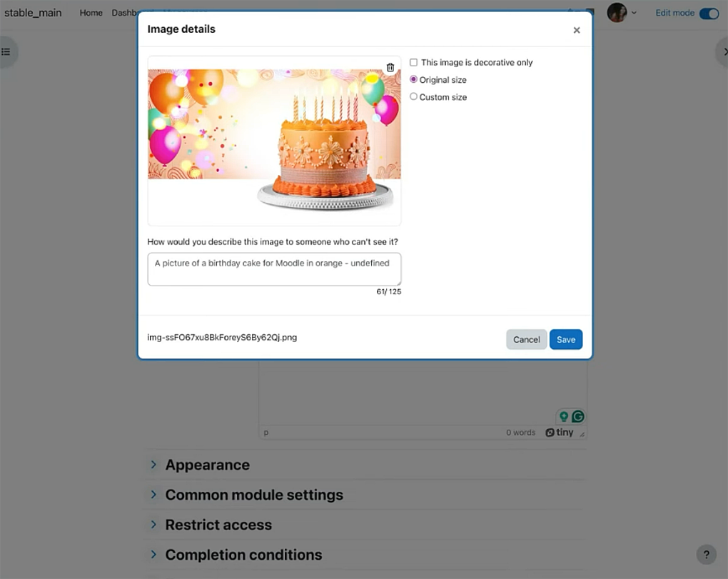Viewport: 728px width, 579px height.
Task: Select the Original size option
Action: pos(413,79)
